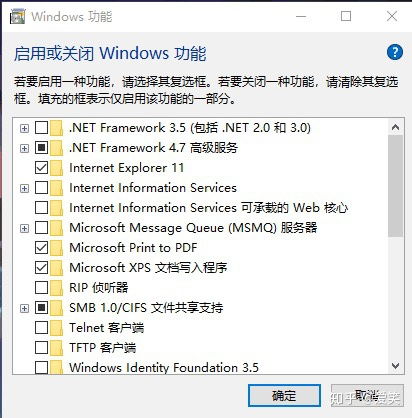Expand the Internet Information Services tree node
This screenshot has width=412, height=418.
coord(24,188)
